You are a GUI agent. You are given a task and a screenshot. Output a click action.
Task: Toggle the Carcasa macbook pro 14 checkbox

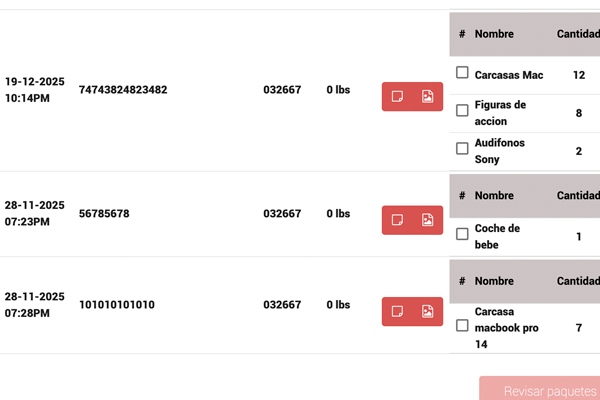point(462,325)
